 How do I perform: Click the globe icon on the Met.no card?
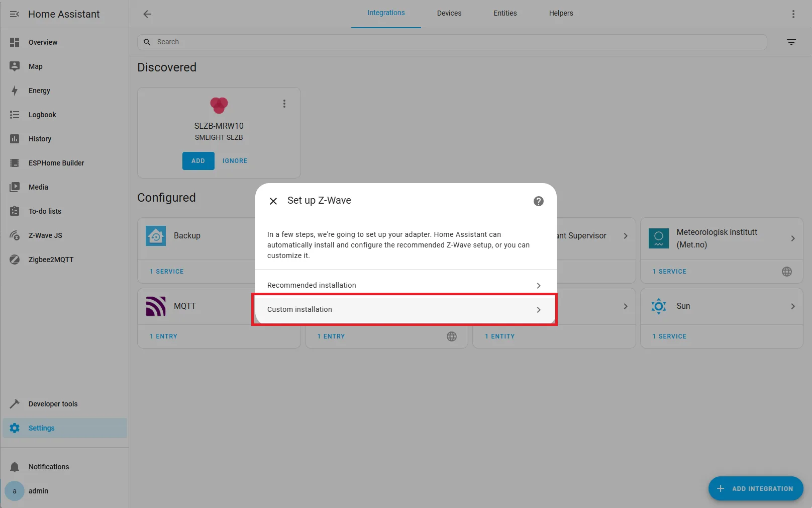point(787,272)
